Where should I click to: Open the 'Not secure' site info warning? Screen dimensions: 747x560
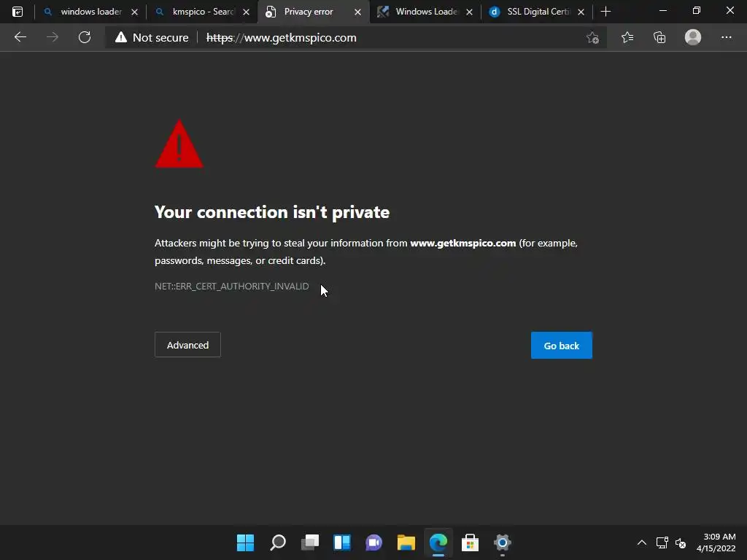click(152, 38)
